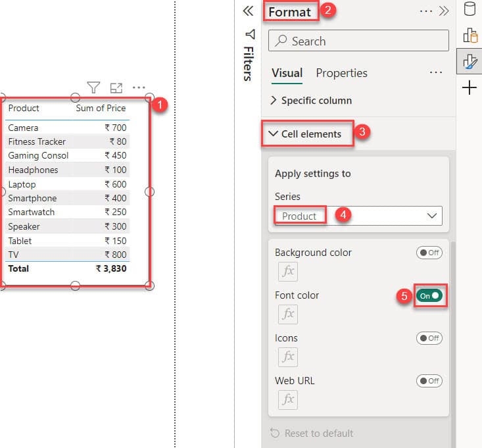Click the ₹ 450 price value
Viewport: 482px width, 448px height.
tap(116, 156)
